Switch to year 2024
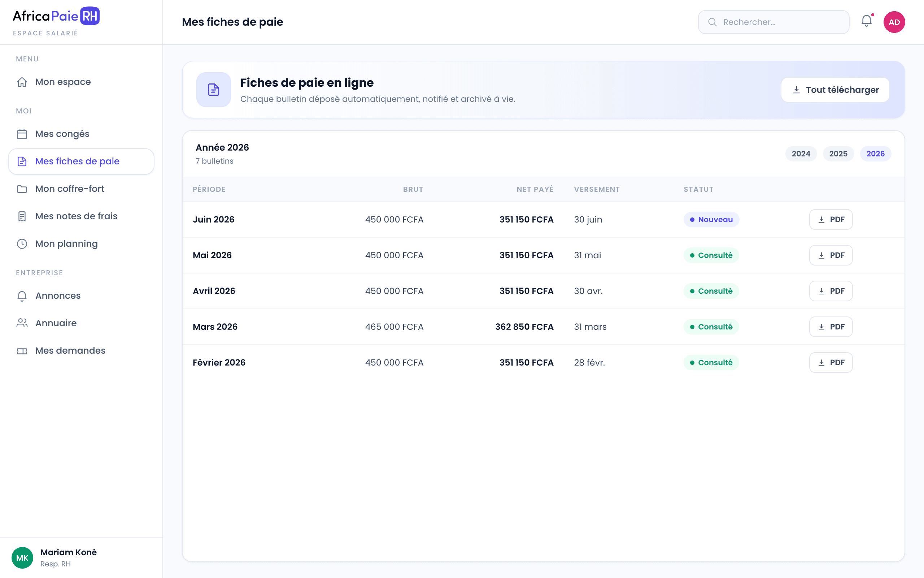The image size is (924, 578). coord(801,154)
